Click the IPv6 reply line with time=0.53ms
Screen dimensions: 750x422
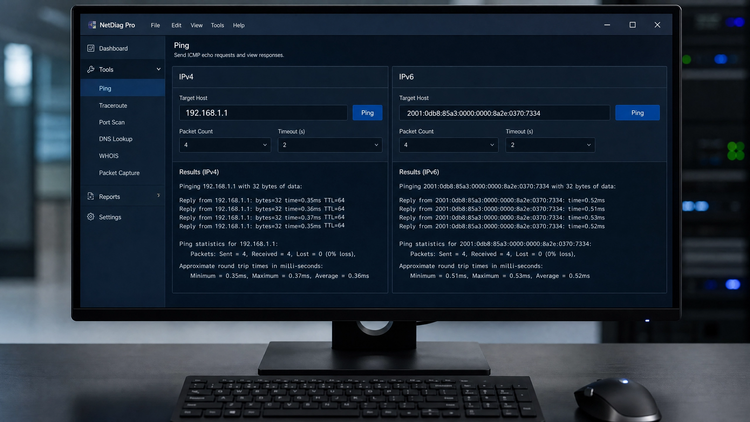pyautogui.click(x=502, y=217)
